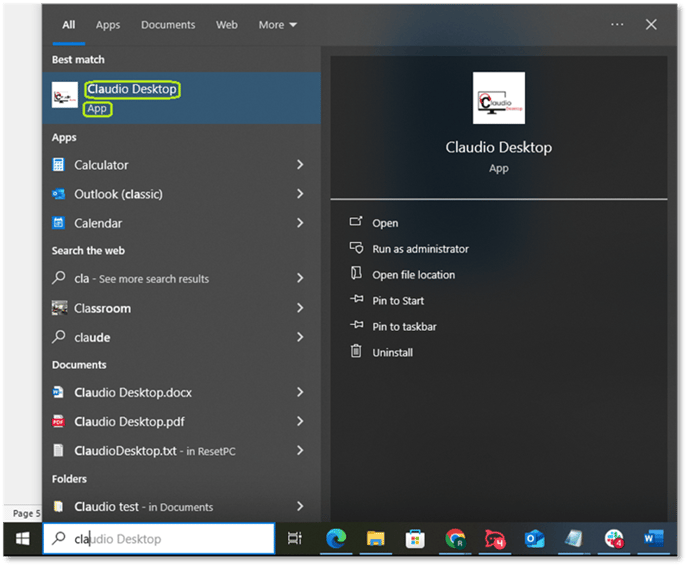The width and height of the screenshot is (688, 567).
Task: Expand the Calculator result arrow
Action: [300, 165]
